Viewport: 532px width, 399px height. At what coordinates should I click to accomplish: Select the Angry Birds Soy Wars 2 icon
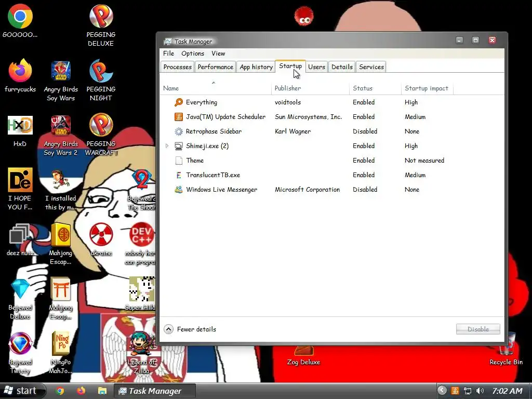[61, 125]
